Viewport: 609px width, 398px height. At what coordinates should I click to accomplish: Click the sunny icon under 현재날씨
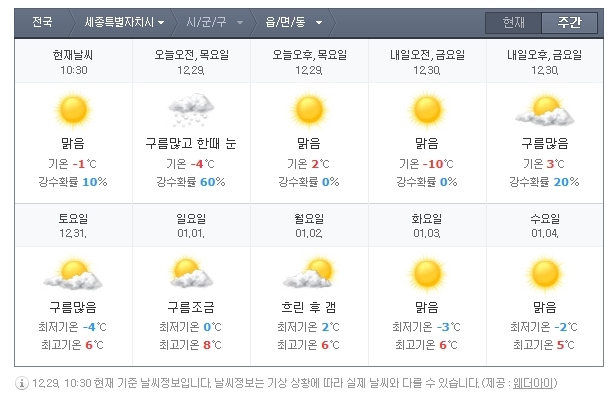point(73,111)
